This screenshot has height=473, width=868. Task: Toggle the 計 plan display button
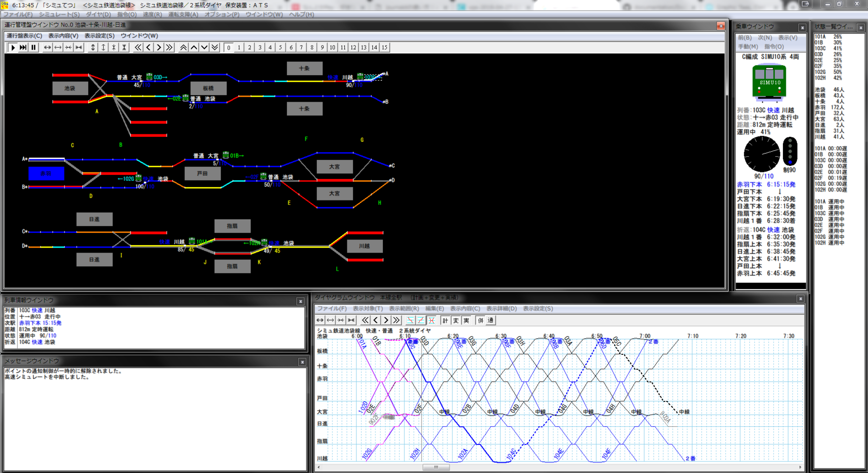click(445, 321)
